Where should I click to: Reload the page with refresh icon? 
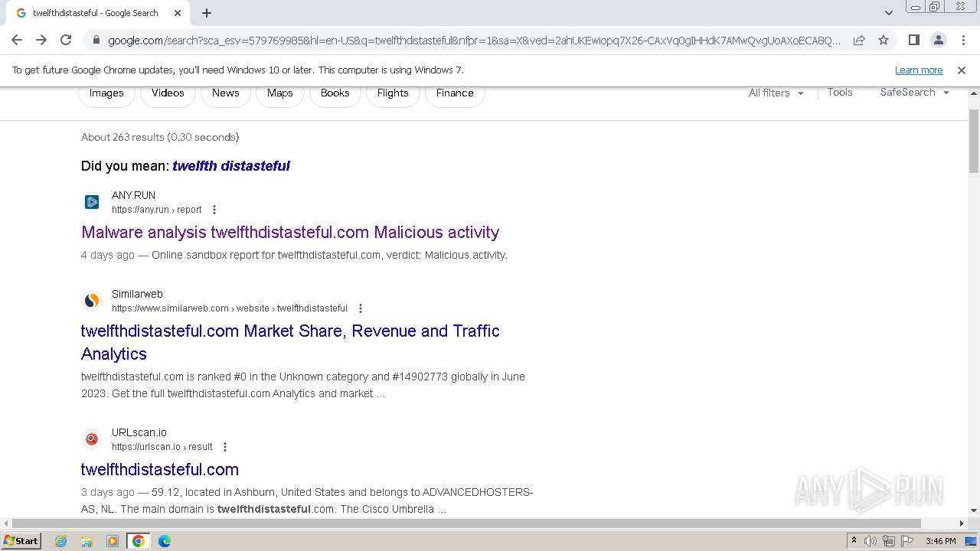[66, 40]
